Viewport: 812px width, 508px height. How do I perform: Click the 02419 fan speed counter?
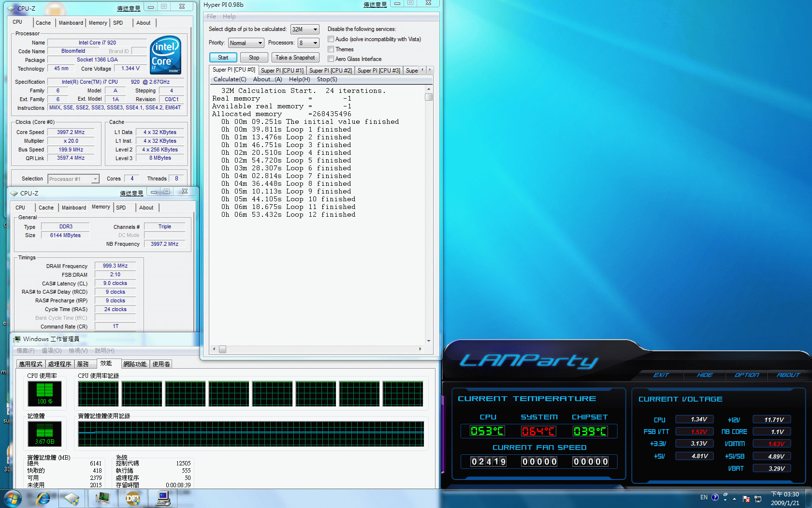click(x=488, y=462)
